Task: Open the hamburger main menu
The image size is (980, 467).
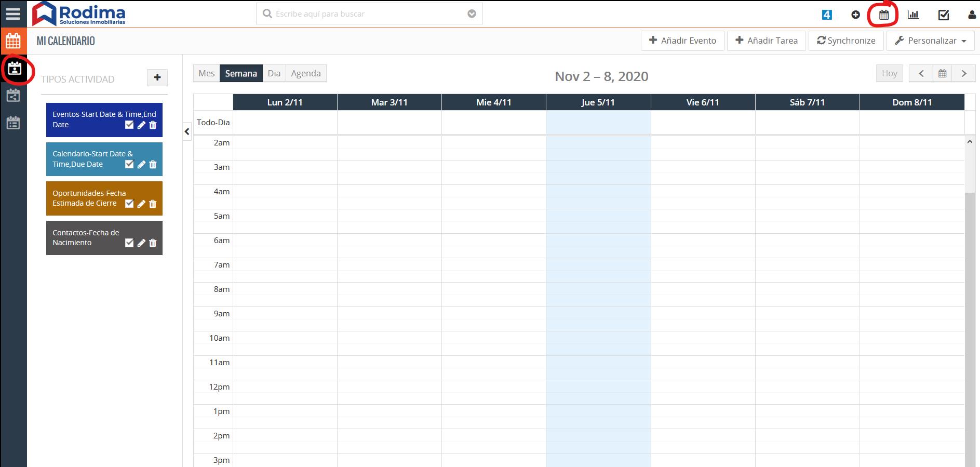Action: click(13, 14)
